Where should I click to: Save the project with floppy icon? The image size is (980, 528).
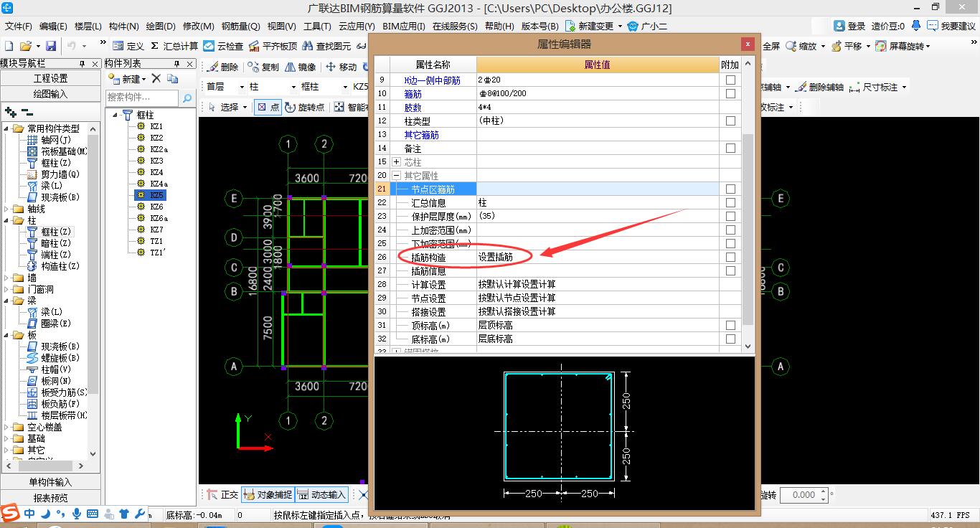coord(51,46)
